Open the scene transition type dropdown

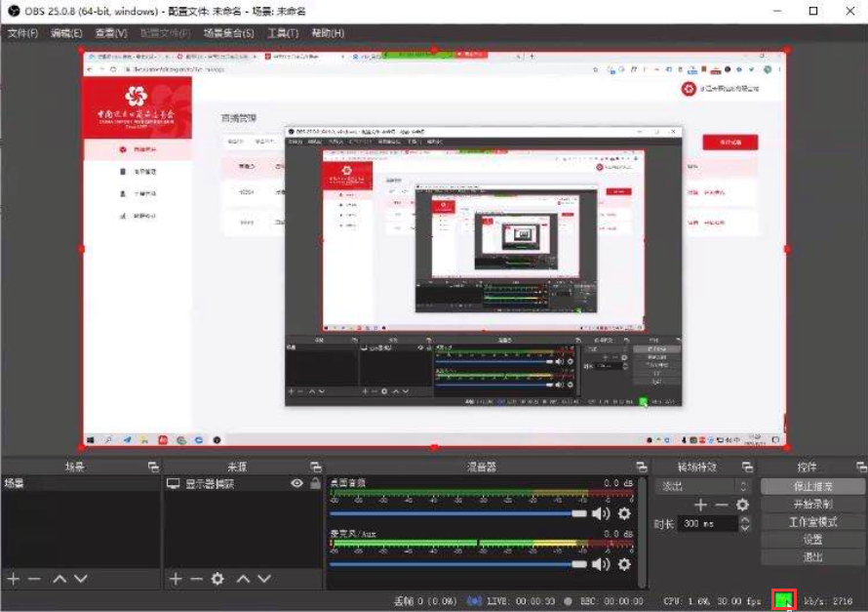pyautogui.click(x=704, y=485)
